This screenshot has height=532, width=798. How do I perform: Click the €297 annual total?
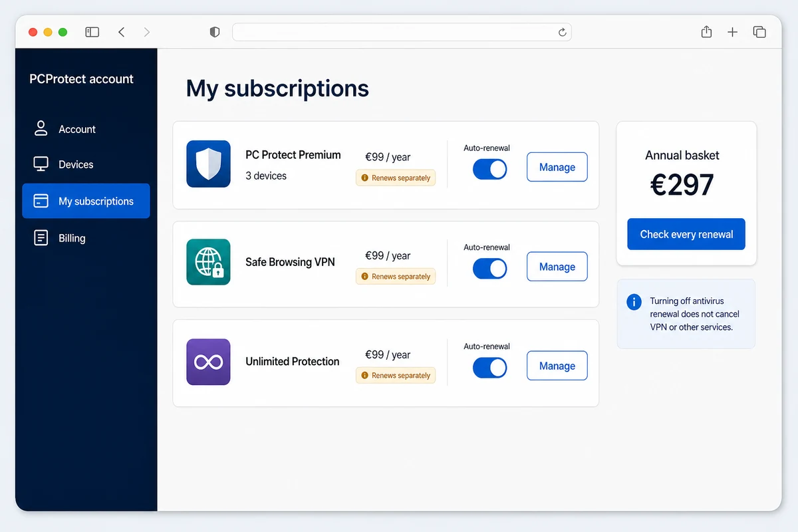(682, 186)
